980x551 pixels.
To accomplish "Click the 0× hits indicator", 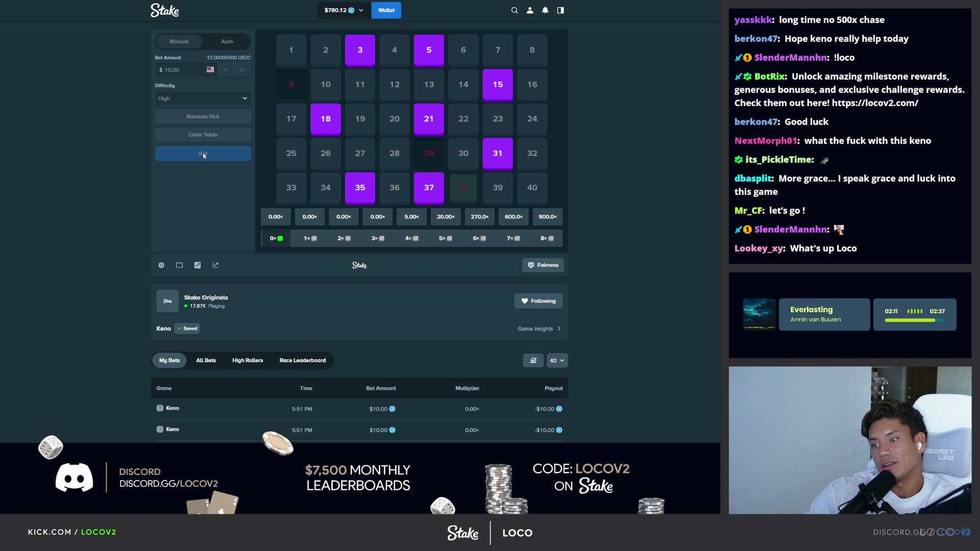I will [x=276, y=239].
